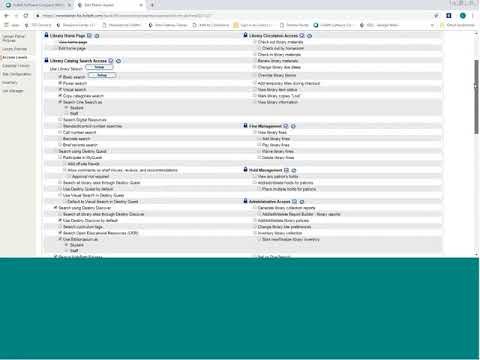This screenshot has height=360, width=480.
Task: Enable Search using Destiny Quest checkbox
Action: click(x=56, y=151)
